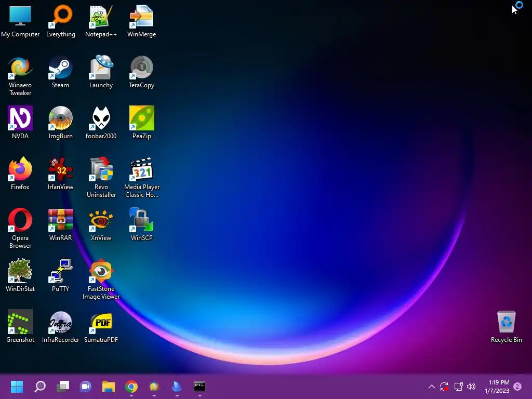The height and width of the screenshot is (399, 532).
Task: Open taskbar Search magnifier
Action: [40, 387]
